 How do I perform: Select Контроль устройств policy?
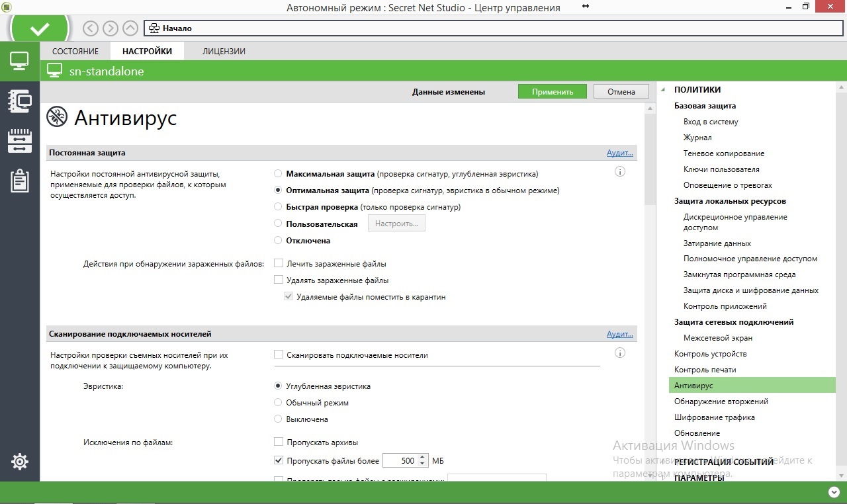click(x=711, y=354)
